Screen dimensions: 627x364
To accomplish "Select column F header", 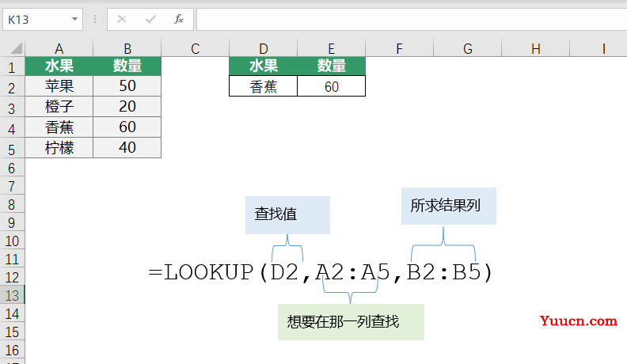I will pyautogui.click(x=400, y=49).
